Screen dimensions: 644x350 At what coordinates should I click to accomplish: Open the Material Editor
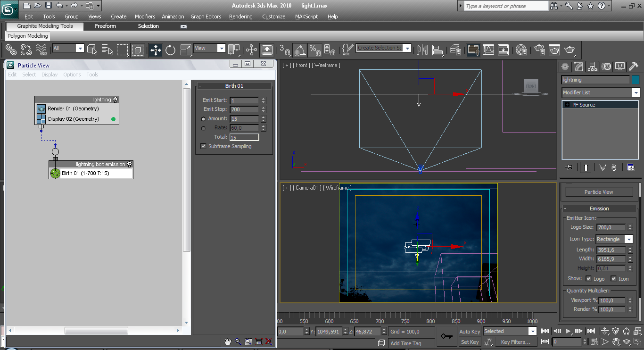[x=521, y=50]
